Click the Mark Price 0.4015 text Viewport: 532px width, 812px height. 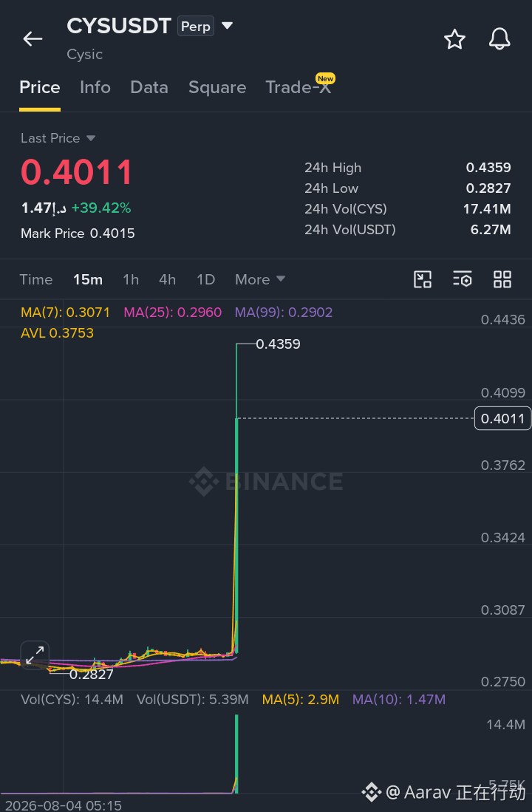pyautogui.click(x=78, y=233)
